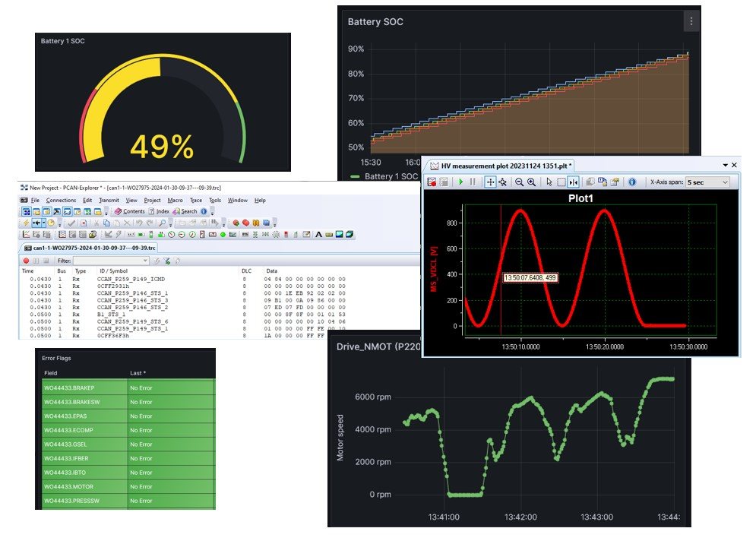Viewport: 756px width, 544px height.
Task: Click the plot properties icon
Action: [614, 182]
